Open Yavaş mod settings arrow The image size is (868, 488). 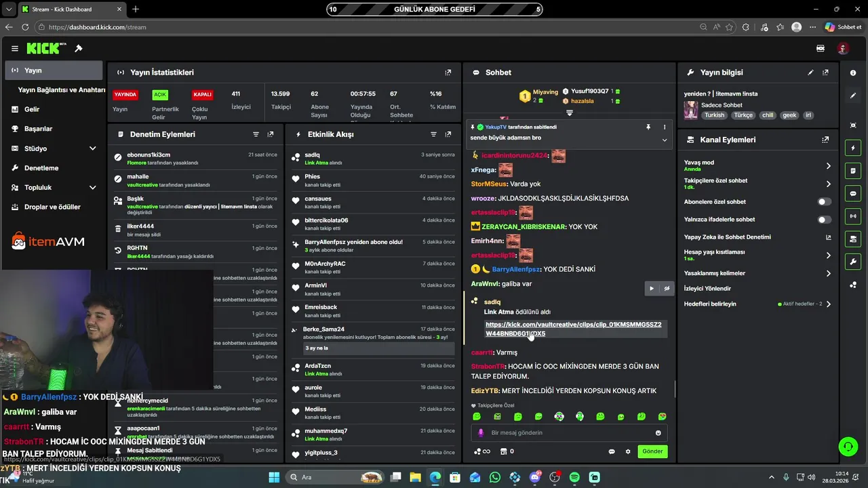coord(828,166)
